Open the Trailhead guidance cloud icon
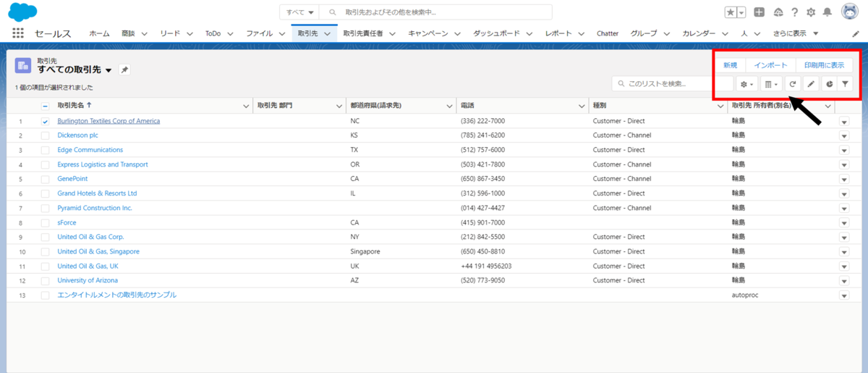The height and width of the screenshot is (373, 868). pos(778,12)
